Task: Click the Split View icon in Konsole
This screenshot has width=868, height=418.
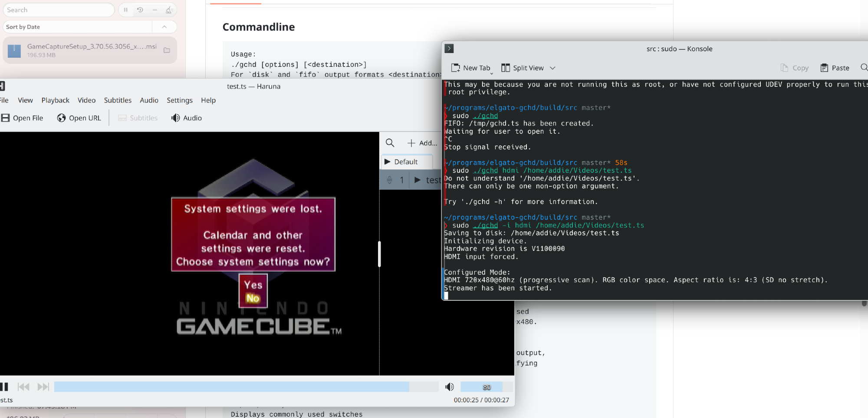Action: 505,68
